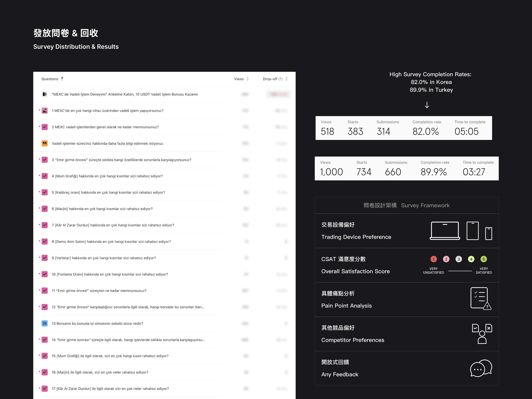The height and width of the screenshot is (399, 532).
Task: Click the laptop device icon
Action: [445, 231]
